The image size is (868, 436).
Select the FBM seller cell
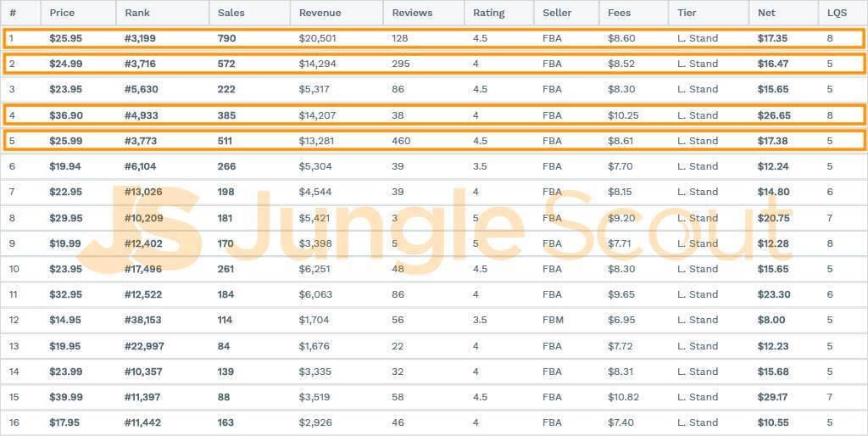click(553, 320)
